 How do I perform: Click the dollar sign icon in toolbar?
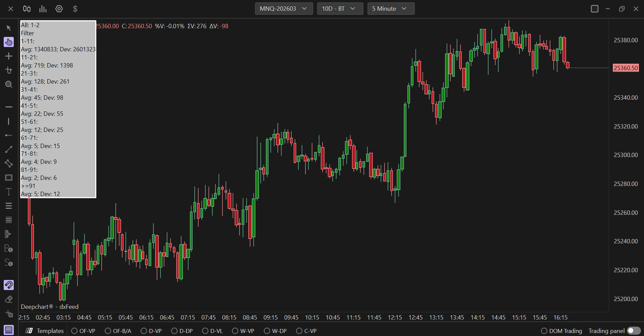point(75,9)
